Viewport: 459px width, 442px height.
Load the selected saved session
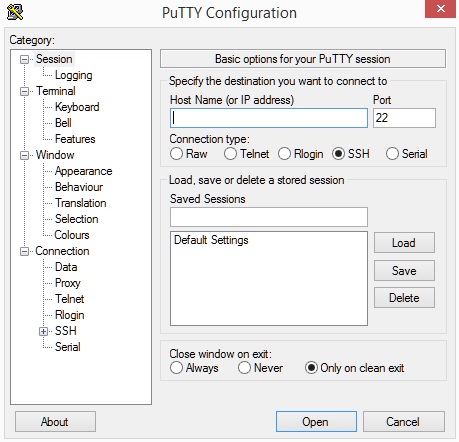coord(404,243)
